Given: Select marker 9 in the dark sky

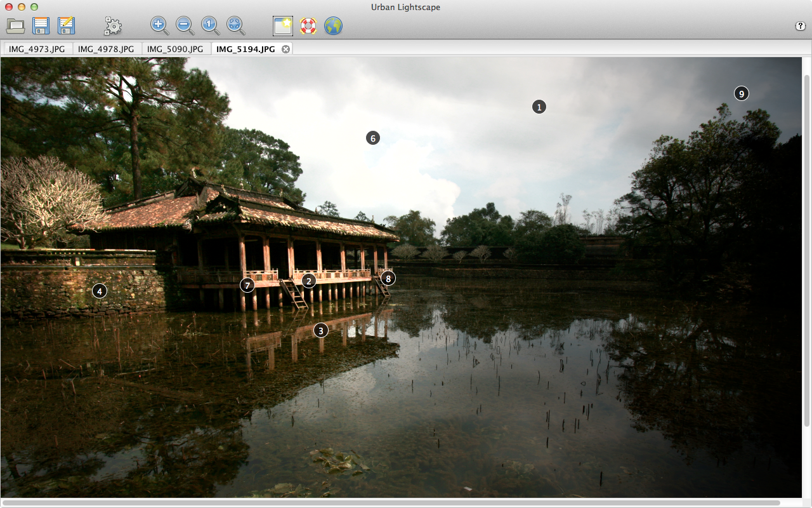Looking at the screenshot, I should click(741, 93).
